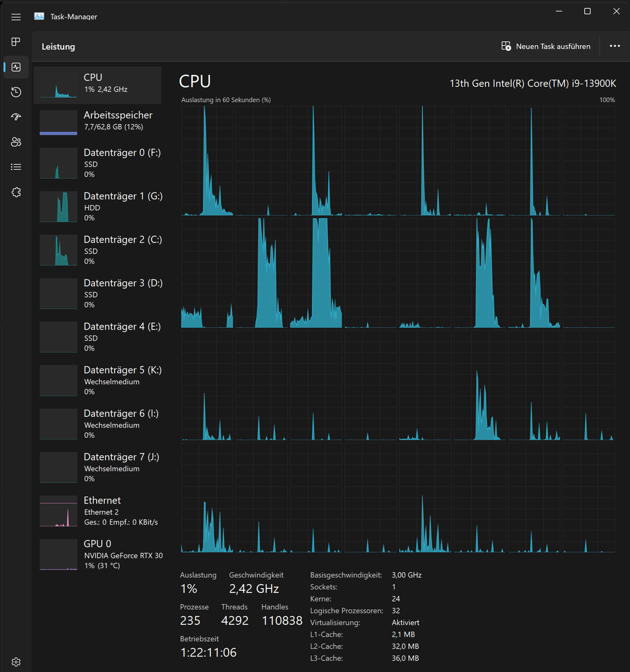
Task: Select Datenträger 1 (G:) HDD entry
Action: coord(98,206)
